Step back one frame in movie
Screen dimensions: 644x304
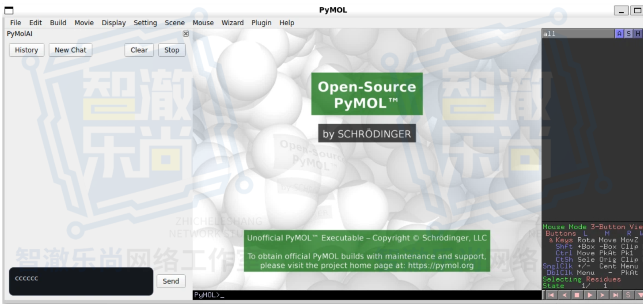[x=564, y=295]
